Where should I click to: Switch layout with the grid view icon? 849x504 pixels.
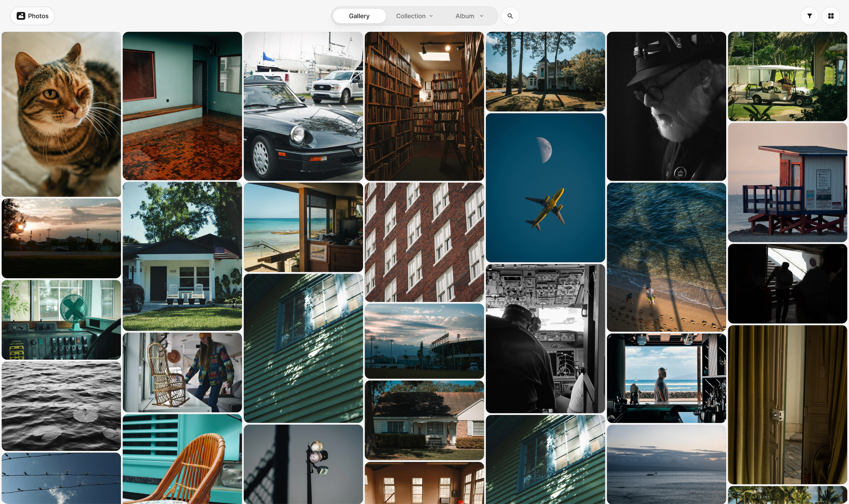click(x=831, y=16)
